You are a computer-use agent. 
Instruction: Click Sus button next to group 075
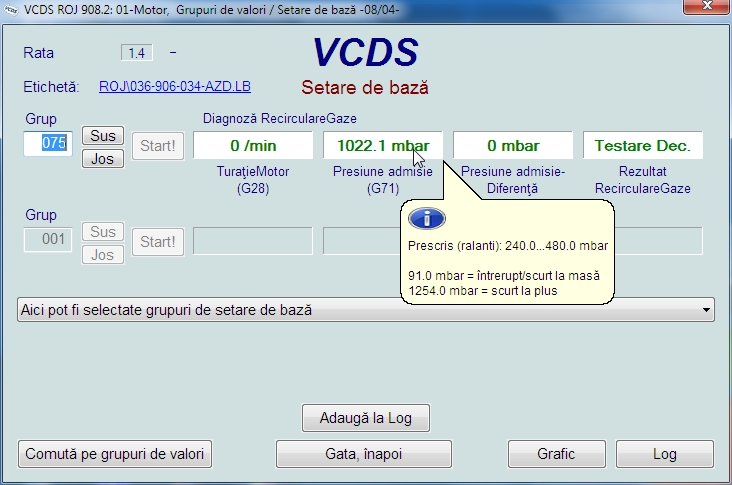click(x=103, y=136)
